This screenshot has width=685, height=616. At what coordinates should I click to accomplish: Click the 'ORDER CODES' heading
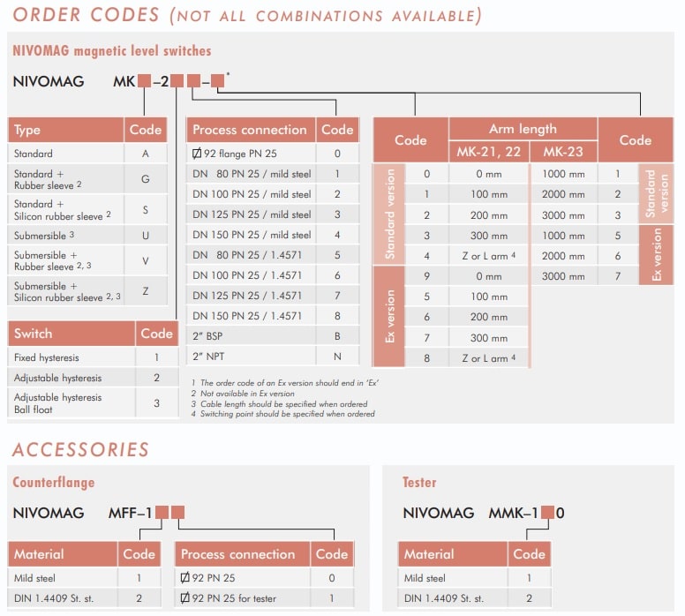coord(86,14)
